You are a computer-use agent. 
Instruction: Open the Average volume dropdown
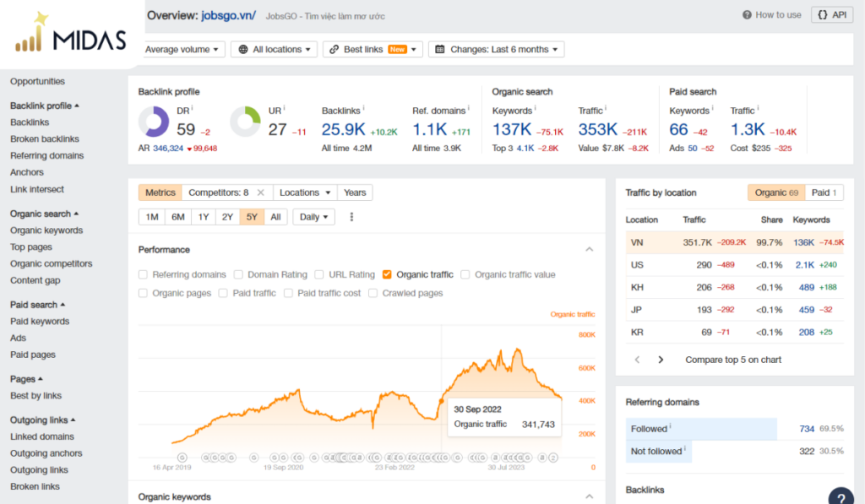pyautogui.click(x=182, y=49)
